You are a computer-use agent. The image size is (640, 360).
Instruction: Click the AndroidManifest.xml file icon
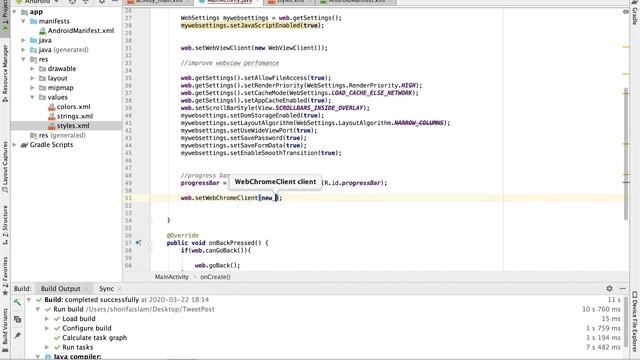click(42, 31)
